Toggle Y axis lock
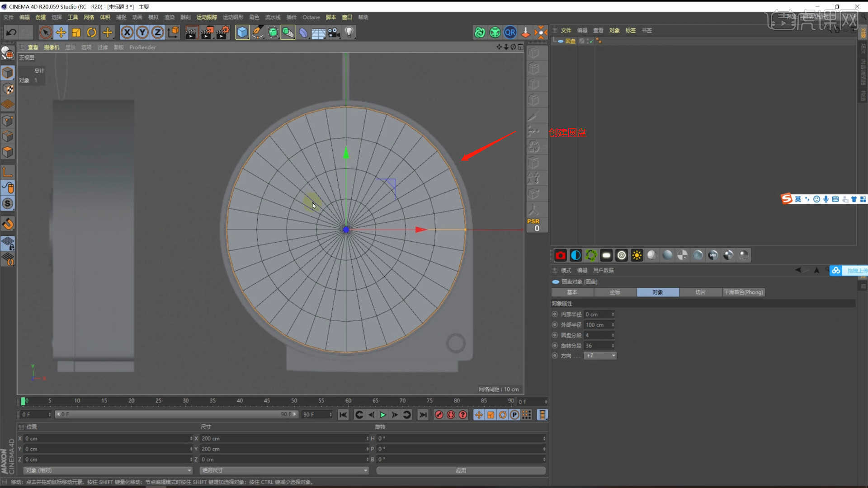The width and height of the screenshot is (868, 488). point(142,32)
